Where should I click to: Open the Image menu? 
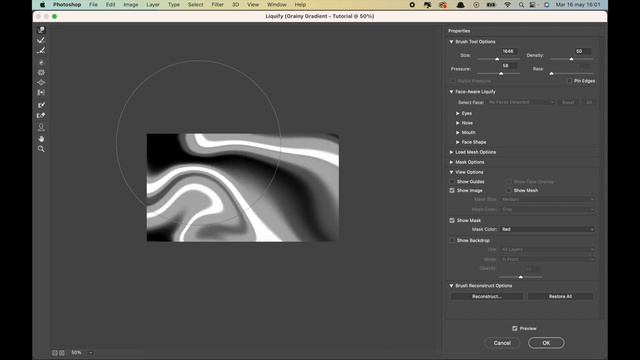131,4
